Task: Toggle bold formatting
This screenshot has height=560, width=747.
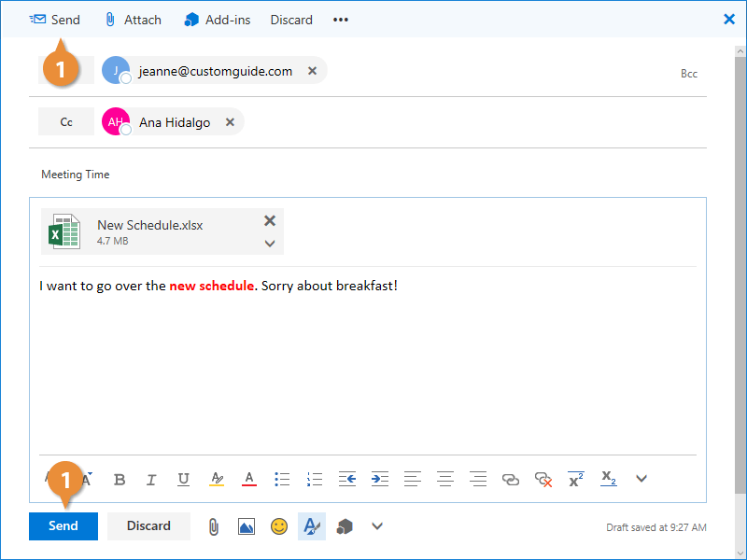Action: click(120, 479)
